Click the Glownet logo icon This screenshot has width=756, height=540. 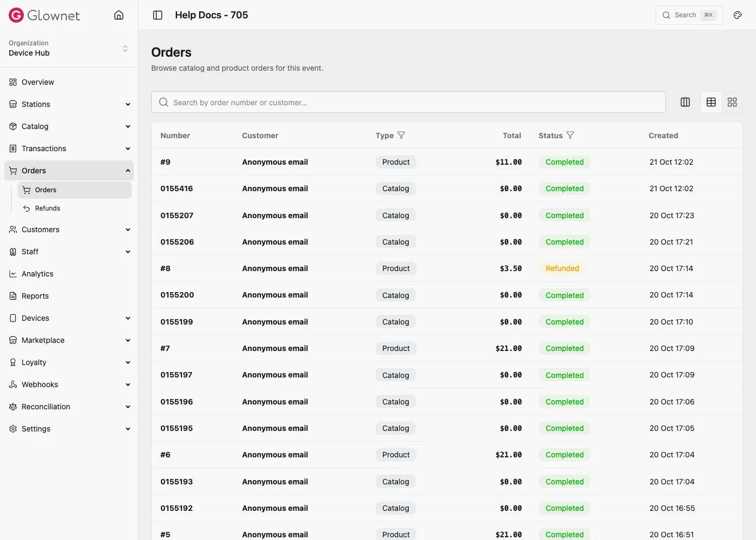pyautogui.click(x=16, y=15)
